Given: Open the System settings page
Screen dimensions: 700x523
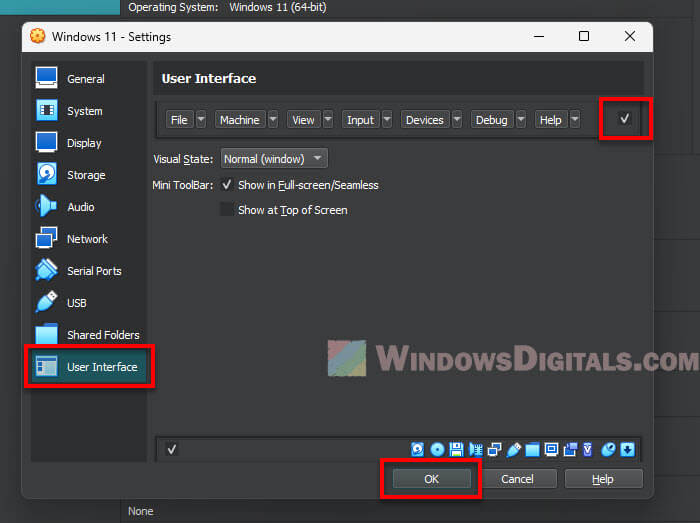Looking at the screenshot, I should 88,111.
